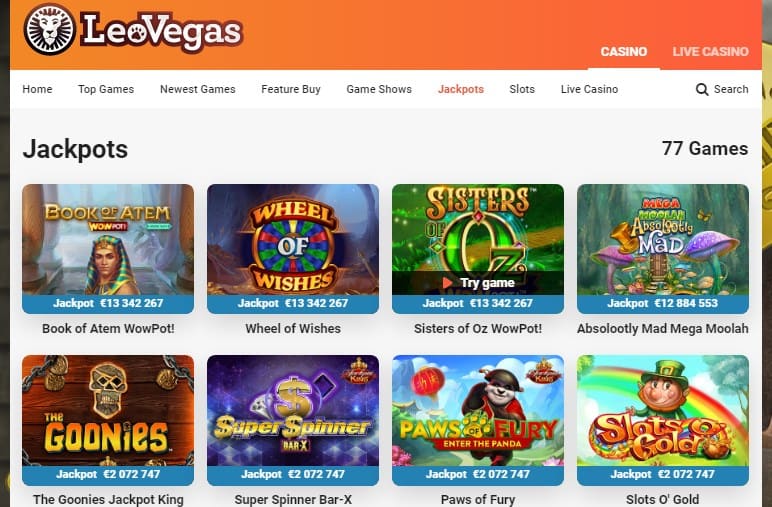This screenshot has height=507, width=772.
Task: Click the Home navigation link
Action: (37, 89)
